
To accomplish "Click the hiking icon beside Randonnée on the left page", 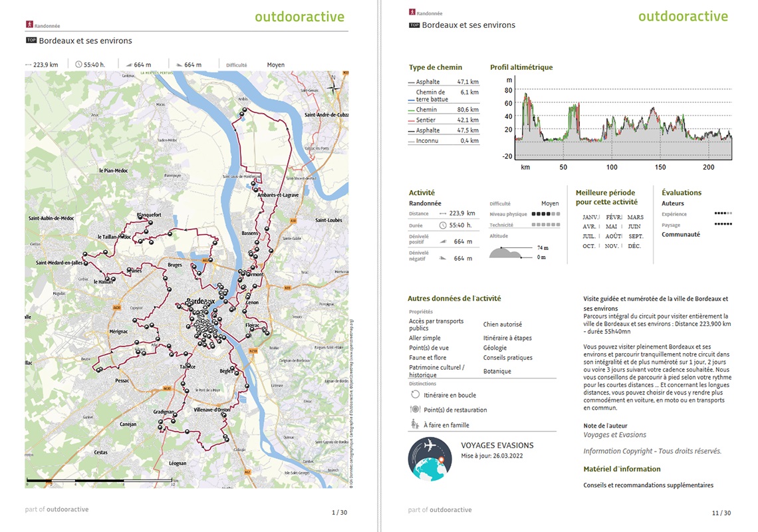I will pyautogui.click(x=29, y=25).
